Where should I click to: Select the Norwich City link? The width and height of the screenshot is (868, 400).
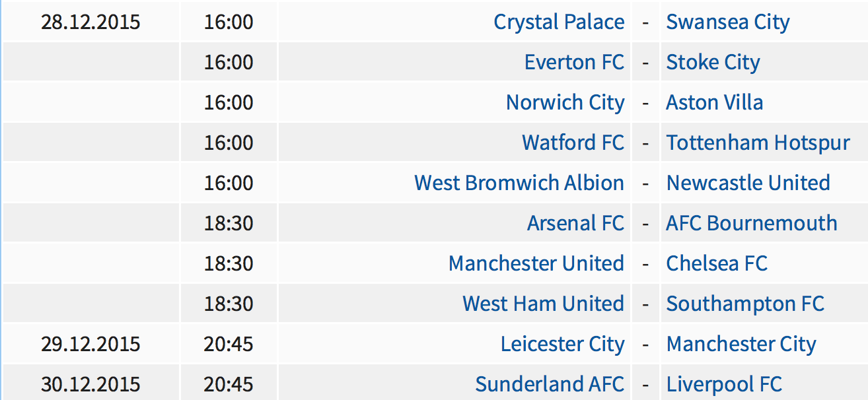565,103
